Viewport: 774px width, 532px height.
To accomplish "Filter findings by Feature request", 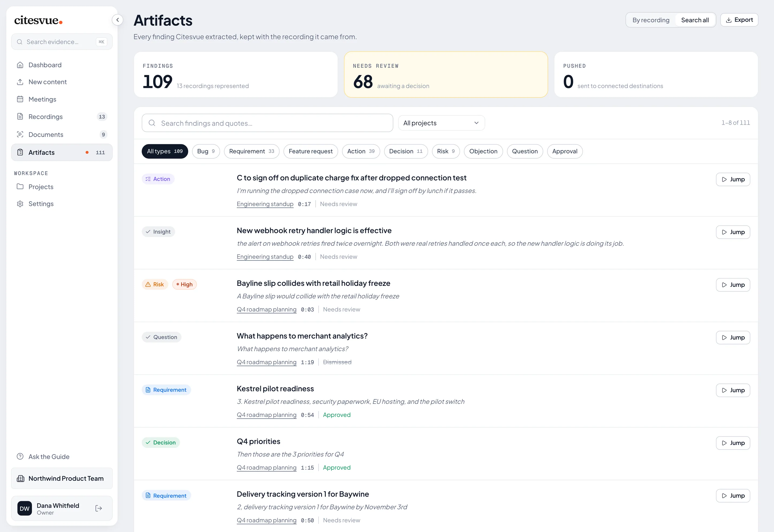I will 311,151.
